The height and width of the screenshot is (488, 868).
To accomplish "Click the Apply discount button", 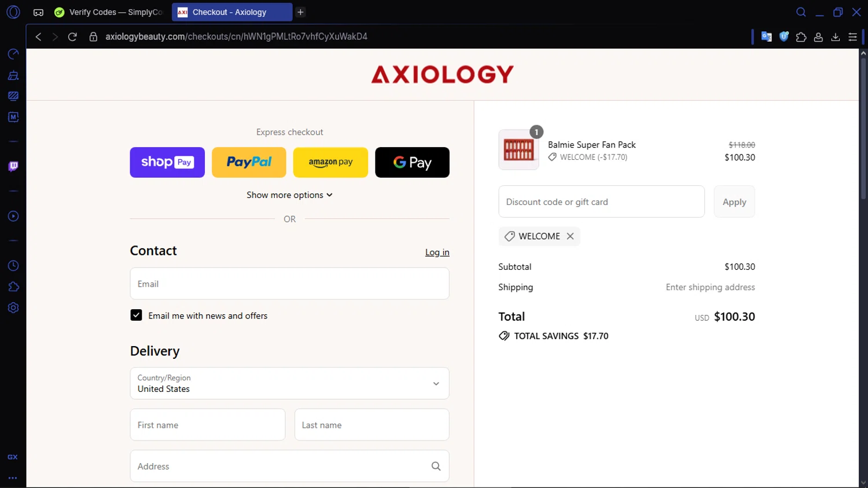I will point(734,201).
